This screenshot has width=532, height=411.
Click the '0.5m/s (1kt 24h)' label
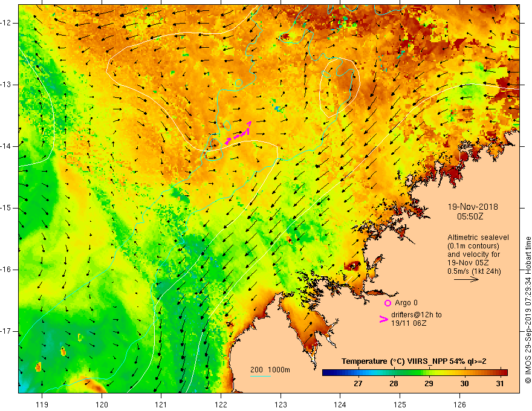click(474, 271)
